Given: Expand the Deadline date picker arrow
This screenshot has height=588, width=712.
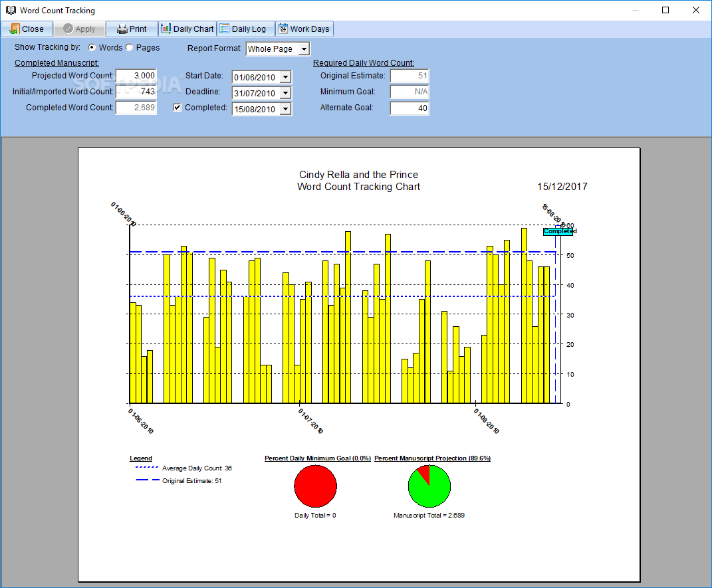Looking at the screenshot, I should [x=285, y=94].
